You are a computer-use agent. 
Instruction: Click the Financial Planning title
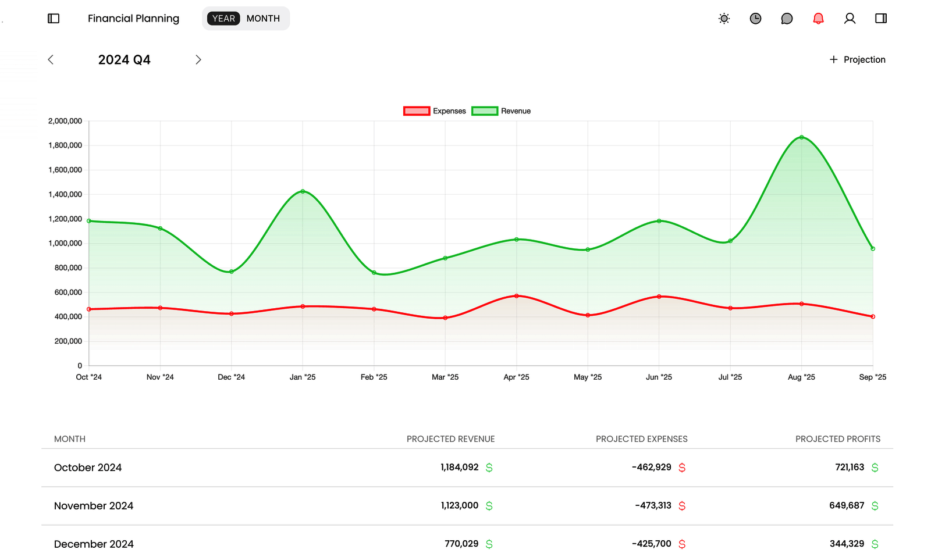[x=133, y=19]
